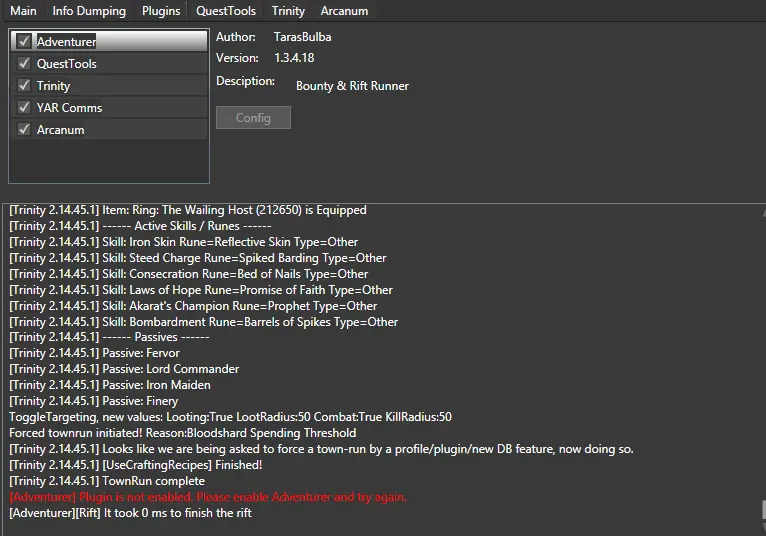Click the force a town-run log line
Image resolution: width=766 pixels, height=536 pixels.
321,449
